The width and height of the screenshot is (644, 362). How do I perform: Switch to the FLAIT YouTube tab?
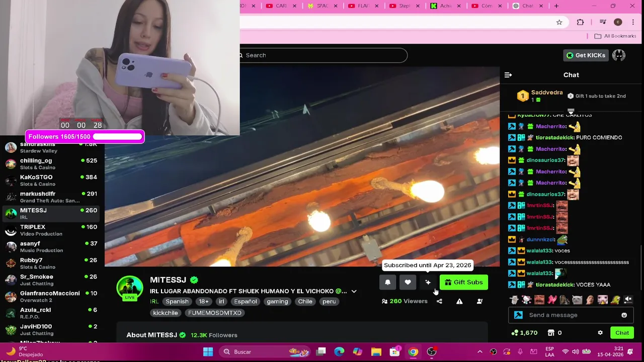click(x=363, y=6)
